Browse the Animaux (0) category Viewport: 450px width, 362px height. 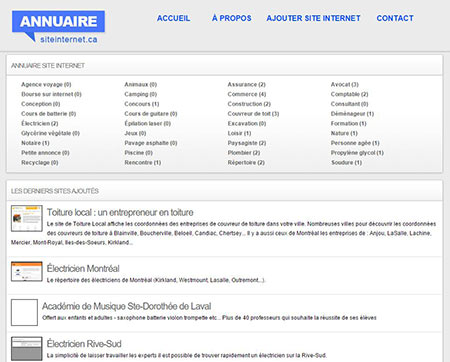141,84
